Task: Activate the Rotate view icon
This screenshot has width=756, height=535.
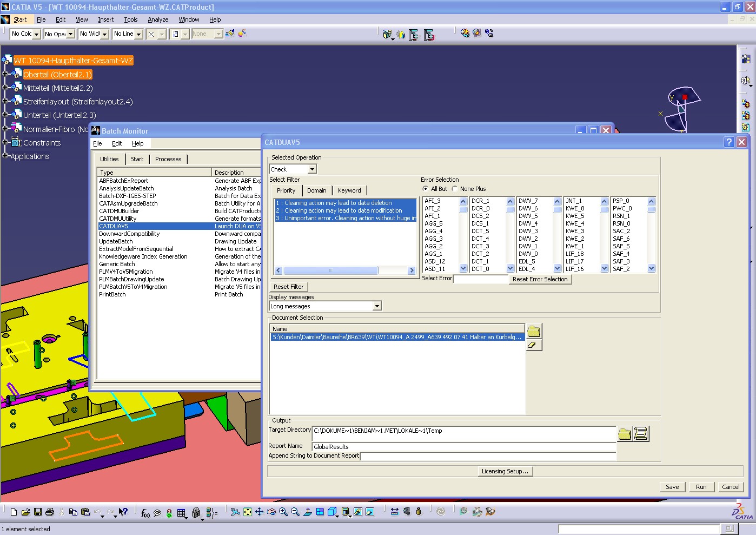Action: click(x=271, y=512)
